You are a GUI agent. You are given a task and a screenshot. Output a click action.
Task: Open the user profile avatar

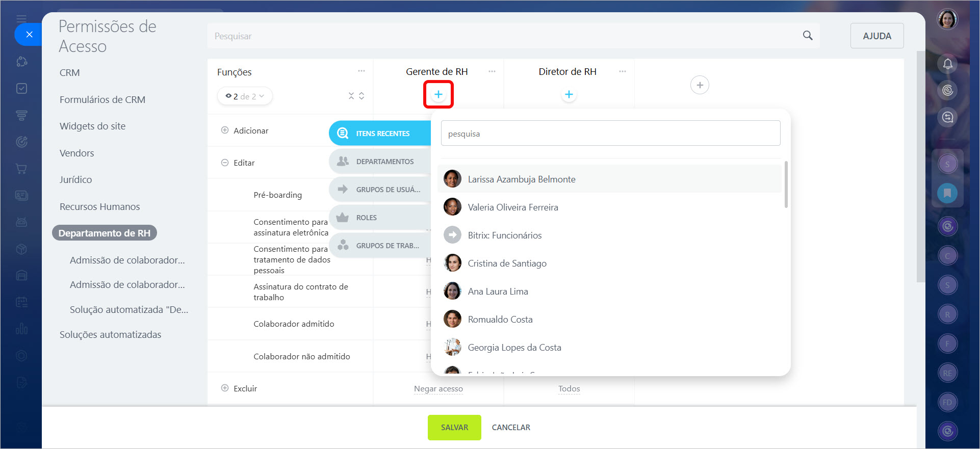[x=947, y=19]
